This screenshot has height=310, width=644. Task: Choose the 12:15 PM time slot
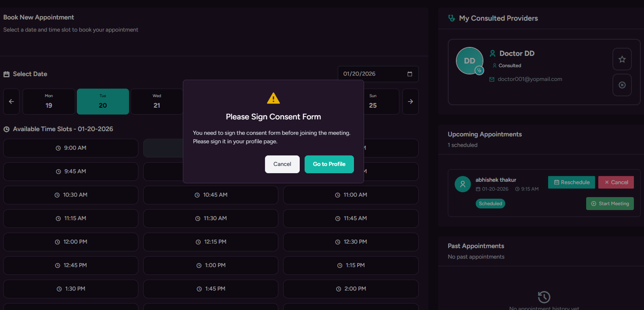[x=211, y=242]
